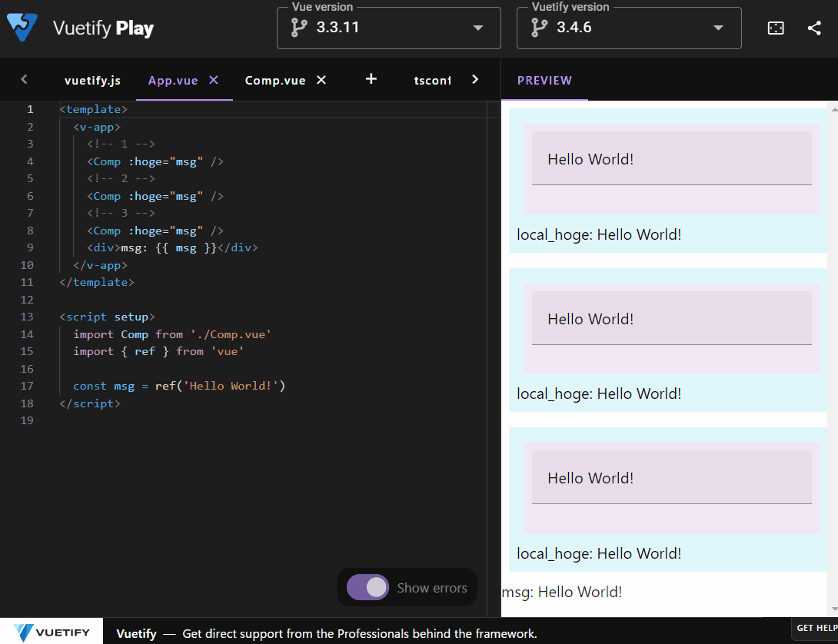Screen dimensions: 838x644
Task: Toggle the fullscreen layout icon
Action: point(775,28)
